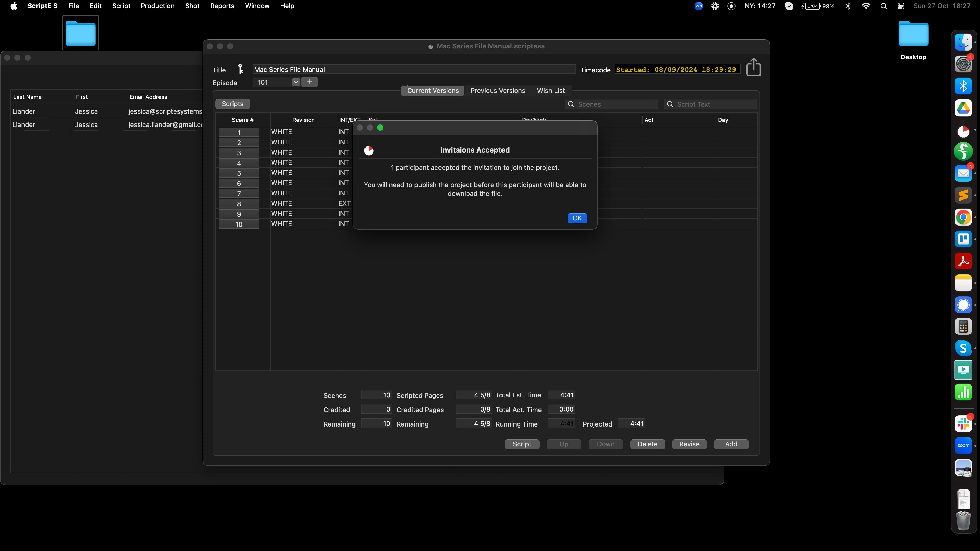Expand the Episode 101 dropdown

pyautogui.click(x=296, y=82)
